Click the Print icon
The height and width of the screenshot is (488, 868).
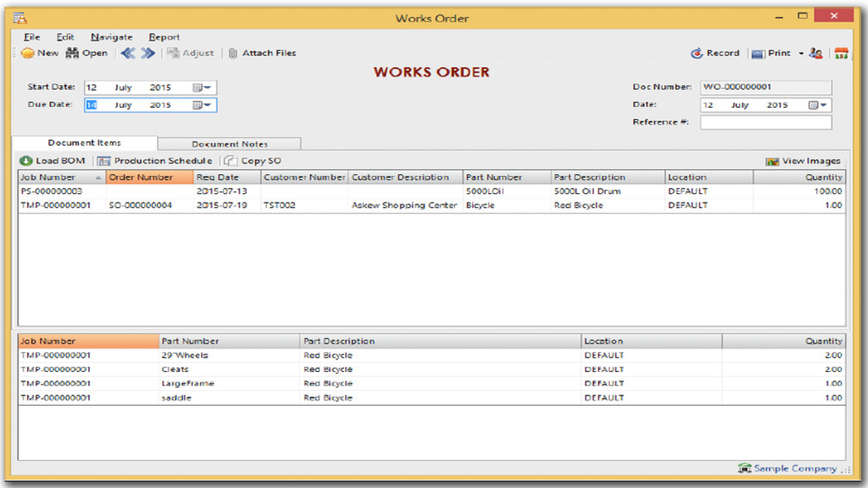click(x=758, y=54)
